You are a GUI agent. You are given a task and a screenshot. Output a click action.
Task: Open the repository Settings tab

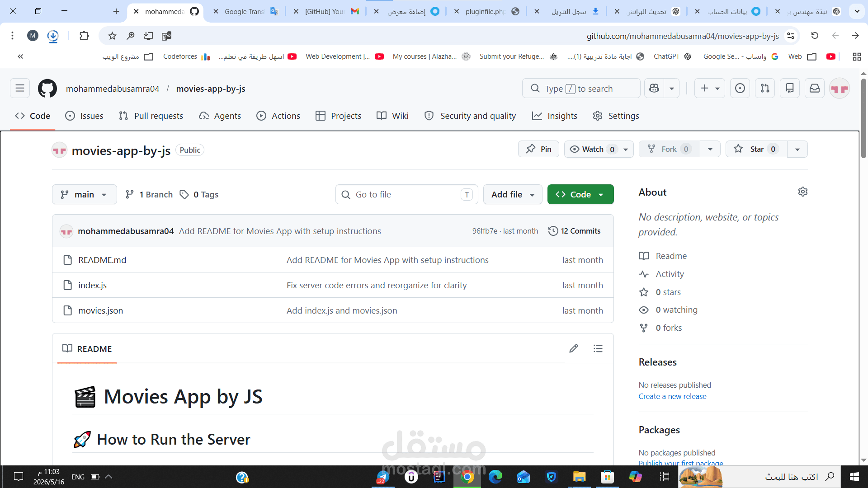(x=616, y=116)
